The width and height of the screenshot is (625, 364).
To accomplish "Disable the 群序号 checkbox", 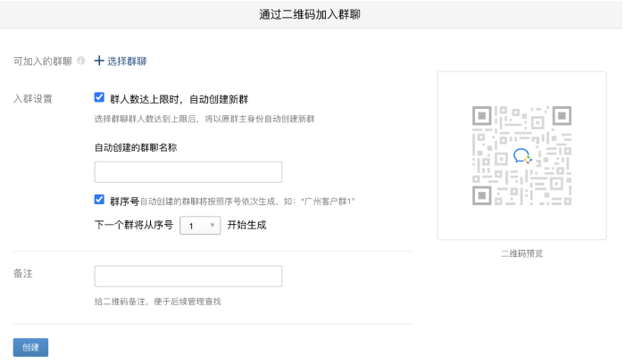I will pos(99,201).
